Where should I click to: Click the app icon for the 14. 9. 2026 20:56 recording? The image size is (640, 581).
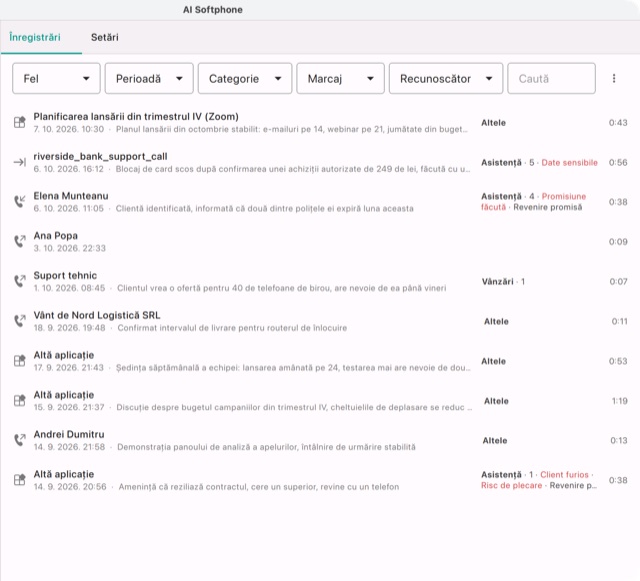coord(20,480)
